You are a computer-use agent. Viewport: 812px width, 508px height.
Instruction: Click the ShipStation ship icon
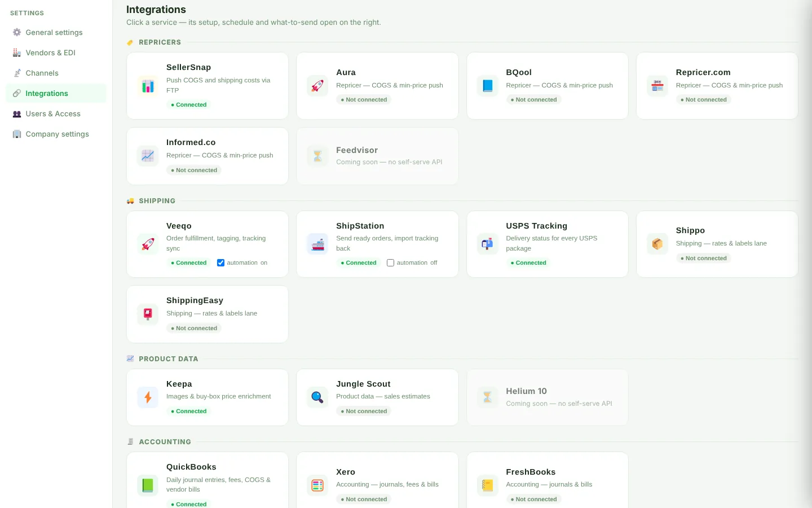point(317,244)
